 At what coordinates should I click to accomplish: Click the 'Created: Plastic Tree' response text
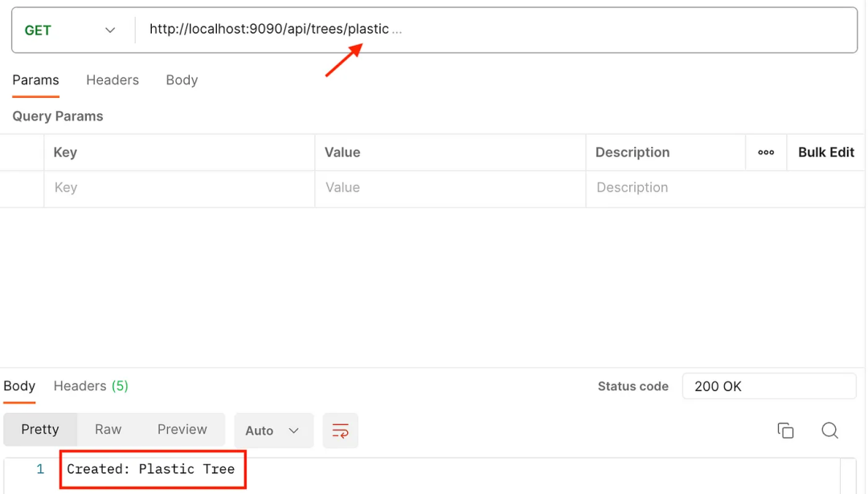tap(150, 469)
